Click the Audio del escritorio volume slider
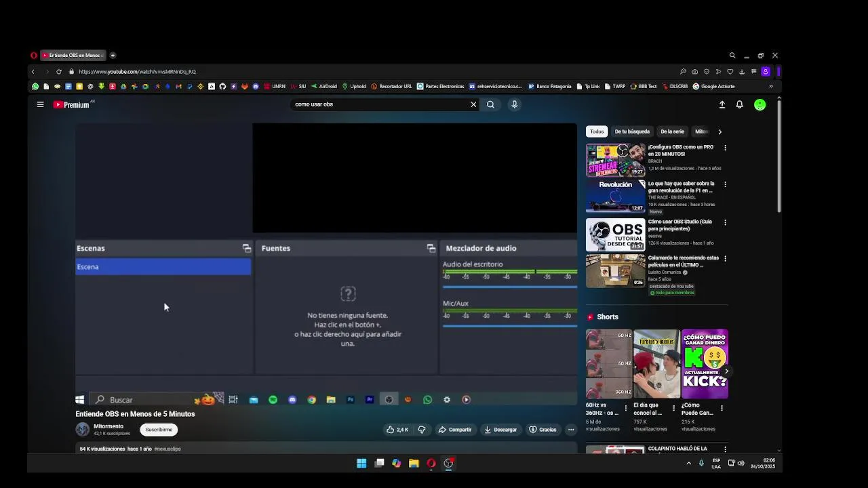868x488 pixels. pyautogui.click(x=510, y=287)
